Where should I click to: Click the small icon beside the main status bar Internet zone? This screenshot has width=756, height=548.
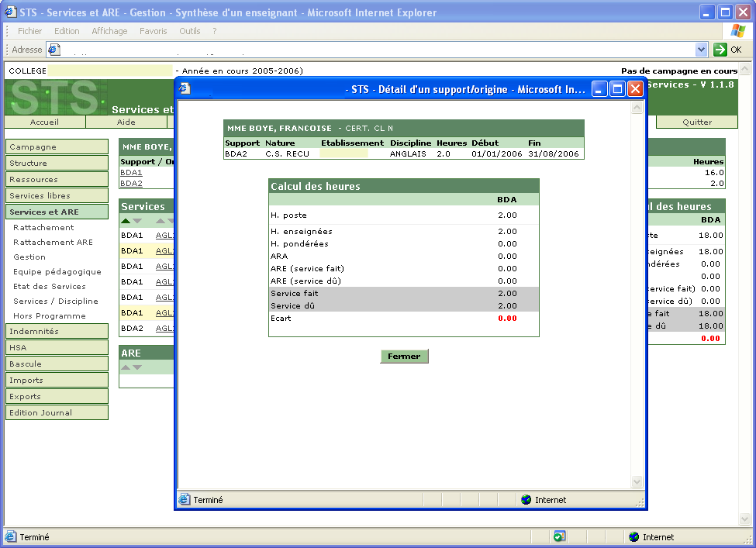click(x=559, y=536)
